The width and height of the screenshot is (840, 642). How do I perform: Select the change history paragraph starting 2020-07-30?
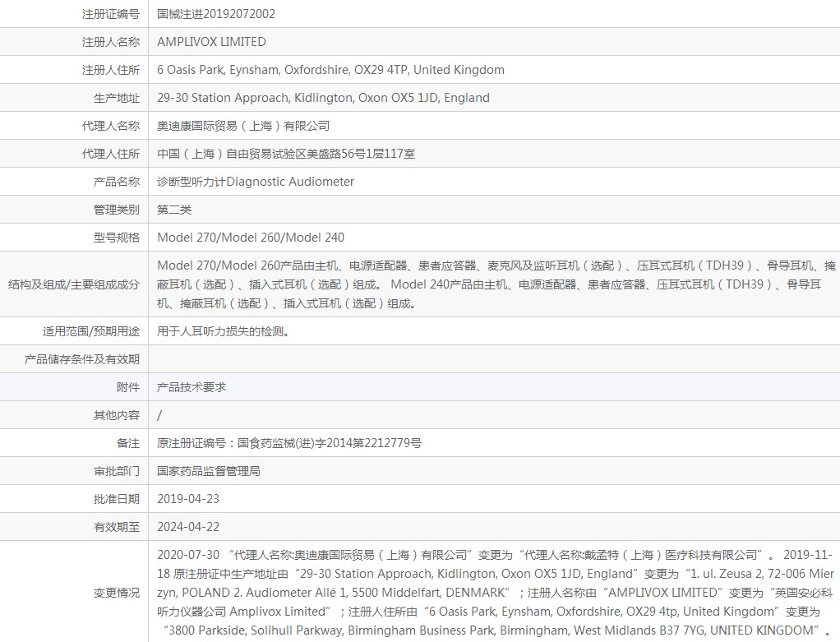[496, 592]
